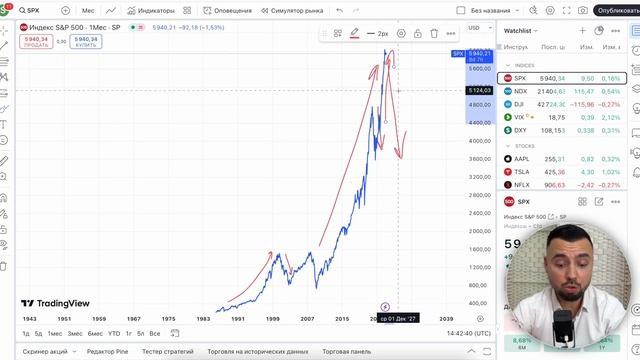
Task: Delete drawings with left sidebar trash
Action: point(4,267)
